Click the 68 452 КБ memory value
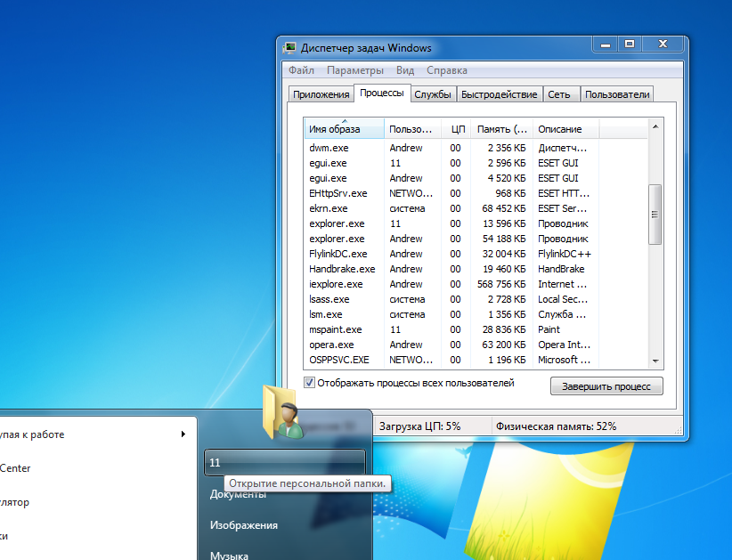 point(504,208)
